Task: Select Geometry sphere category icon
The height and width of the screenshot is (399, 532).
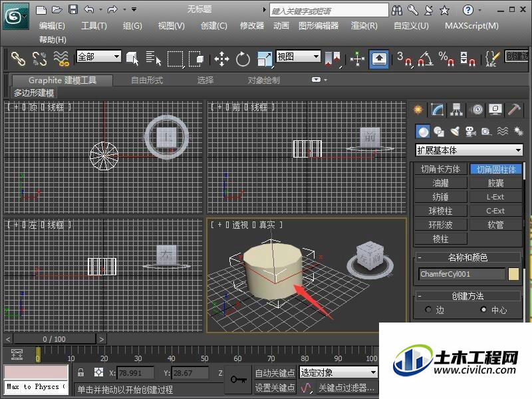Action: pos(423,132)
